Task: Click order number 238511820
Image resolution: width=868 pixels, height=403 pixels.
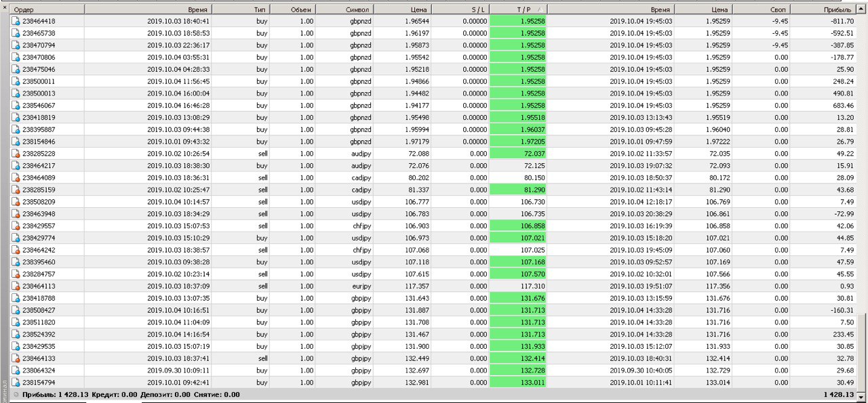Action: click(39, 322)
